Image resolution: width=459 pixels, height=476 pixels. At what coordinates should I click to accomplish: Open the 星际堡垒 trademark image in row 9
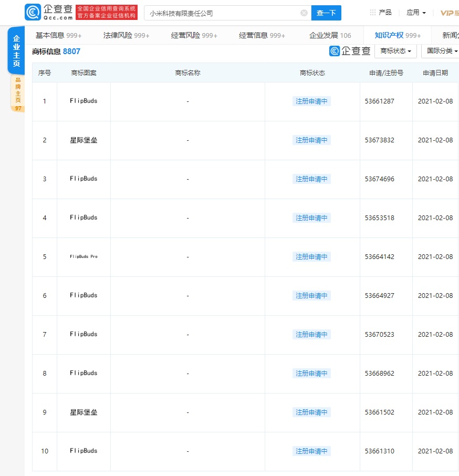[x=84, y=412]
